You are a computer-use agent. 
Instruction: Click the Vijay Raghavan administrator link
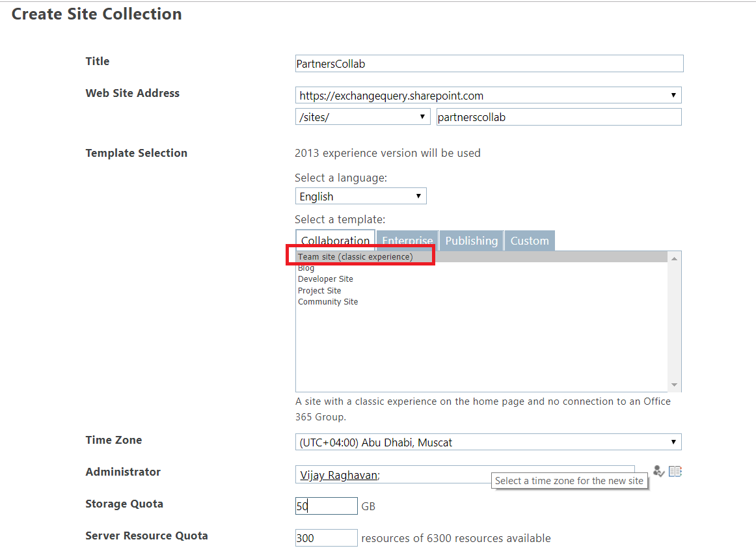(337, 474)
